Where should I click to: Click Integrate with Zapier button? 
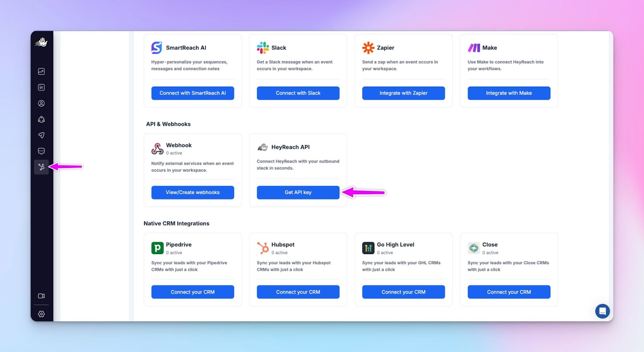pos(404,93)
